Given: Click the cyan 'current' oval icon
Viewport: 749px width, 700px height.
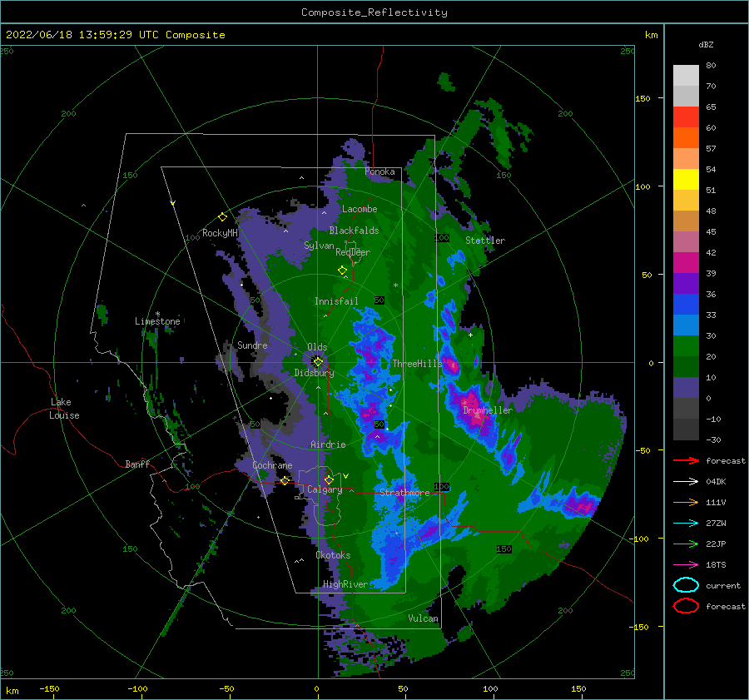Looking at the screenshot, I should tap(686, 585).
